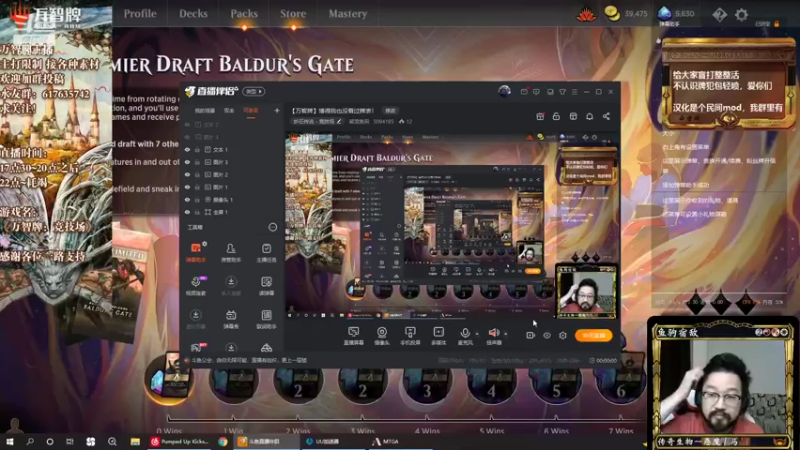The width and height of the screenshot is (800, 450).
Task: Open toolbox more options circle button
Action: (273, 227)
